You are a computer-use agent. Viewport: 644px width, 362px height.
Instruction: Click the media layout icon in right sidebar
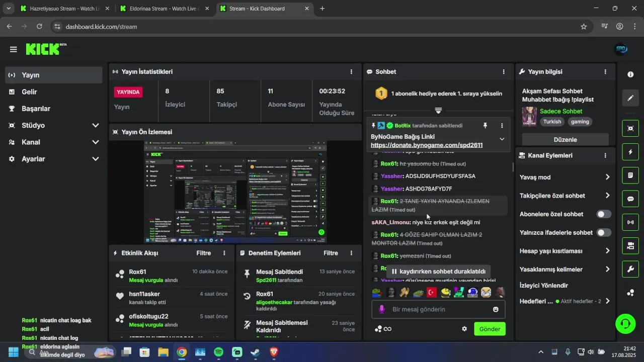pos(630,246)
